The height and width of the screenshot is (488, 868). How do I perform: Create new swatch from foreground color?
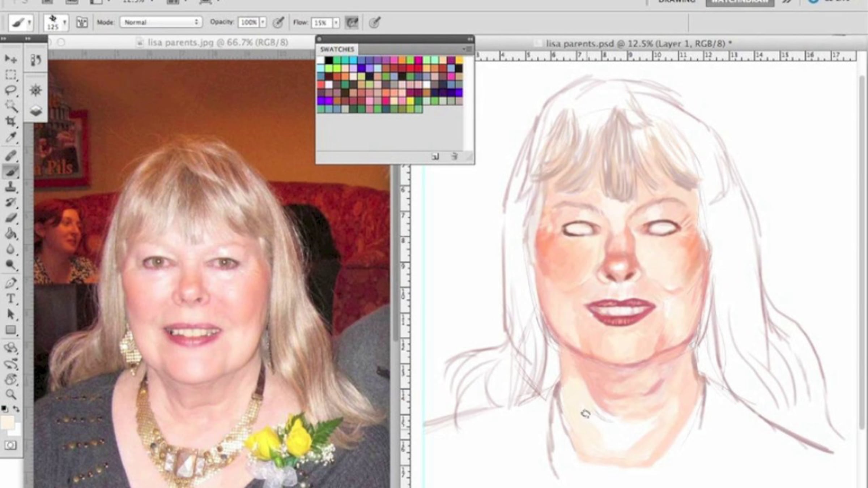click(x=435, y=157)
